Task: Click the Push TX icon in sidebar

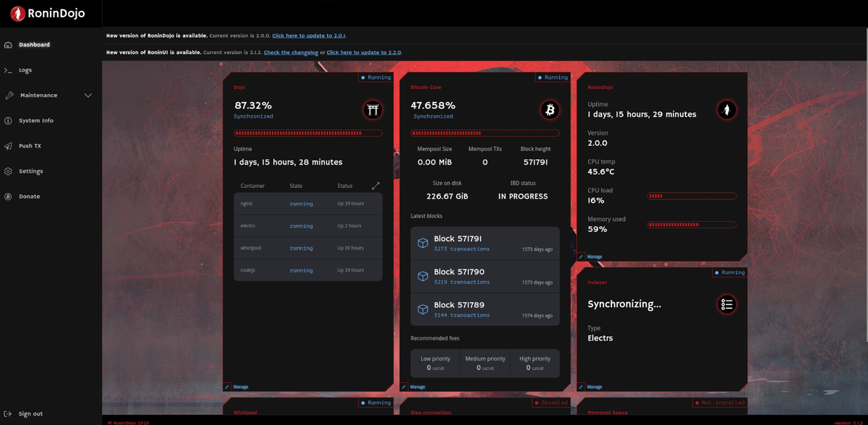Action: (x=9, y=145)
